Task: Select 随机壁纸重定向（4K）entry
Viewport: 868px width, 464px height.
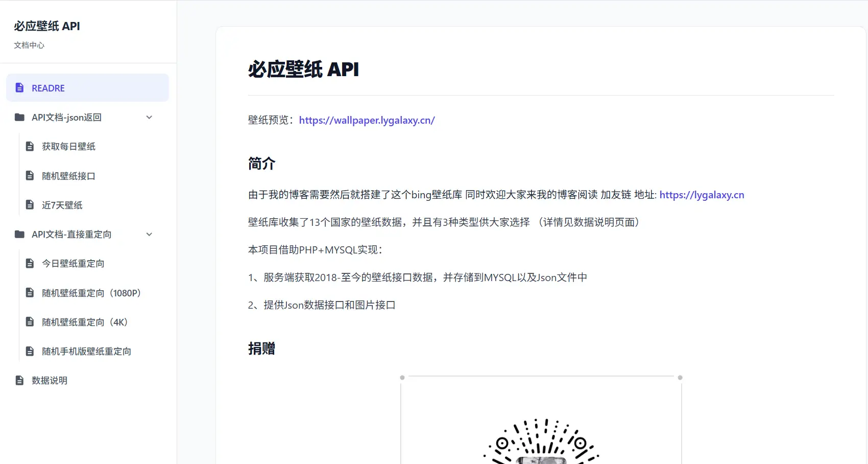Action: pos(85,322)
